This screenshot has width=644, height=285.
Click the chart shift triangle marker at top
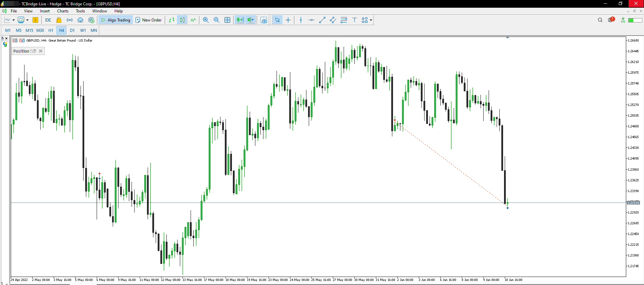(507, 38)
